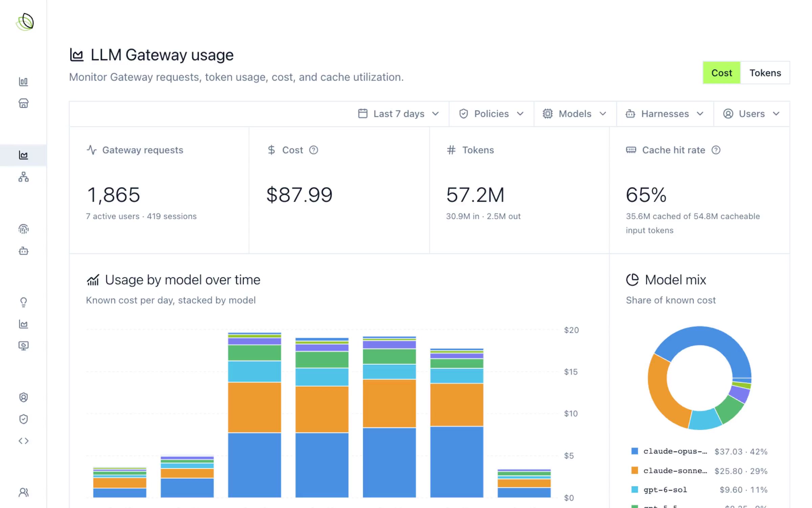Switch the view toggle to Tokens
This screenshot has width=812, height=508.
[765, 73]
